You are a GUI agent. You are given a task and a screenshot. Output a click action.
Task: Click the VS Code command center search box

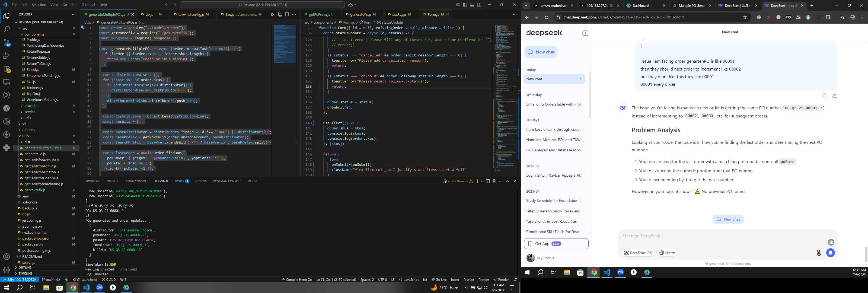(x=262, y=5)
